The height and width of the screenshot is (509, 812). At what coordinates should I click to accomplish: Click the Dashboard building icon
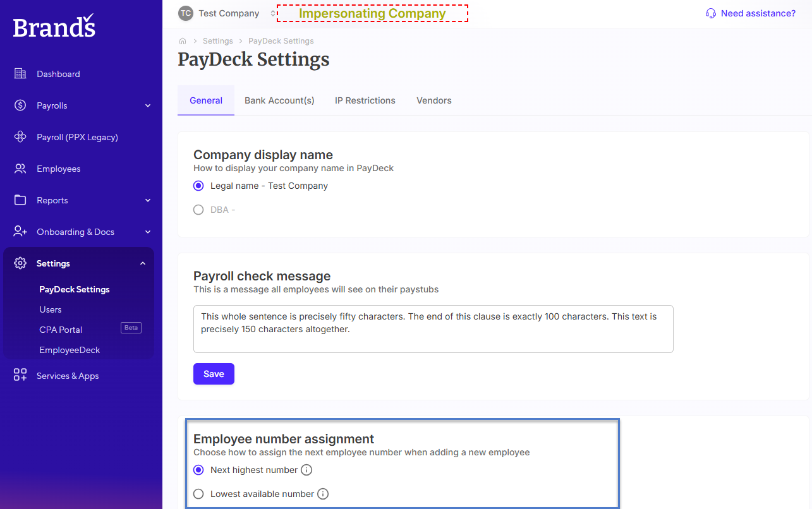click(20, 74)
